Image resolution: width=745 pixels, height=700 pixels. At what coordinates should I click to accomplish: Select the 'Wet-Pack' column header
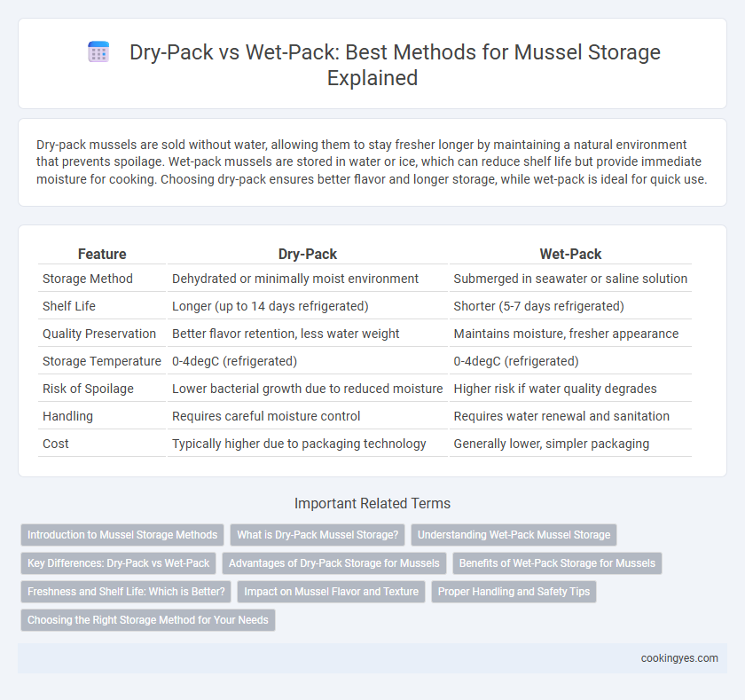(570, 254)
